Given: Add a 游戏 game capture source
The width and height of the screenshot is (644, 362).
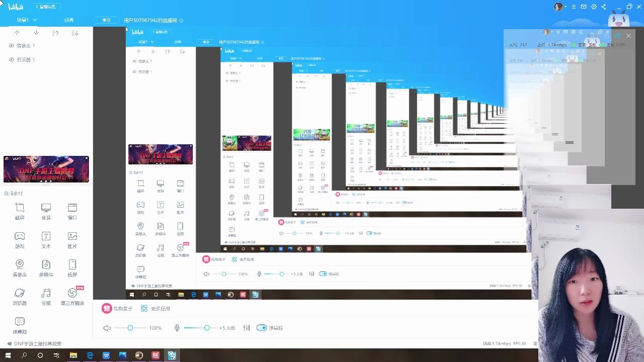Looking at the screenshot, I should point(20,240).
